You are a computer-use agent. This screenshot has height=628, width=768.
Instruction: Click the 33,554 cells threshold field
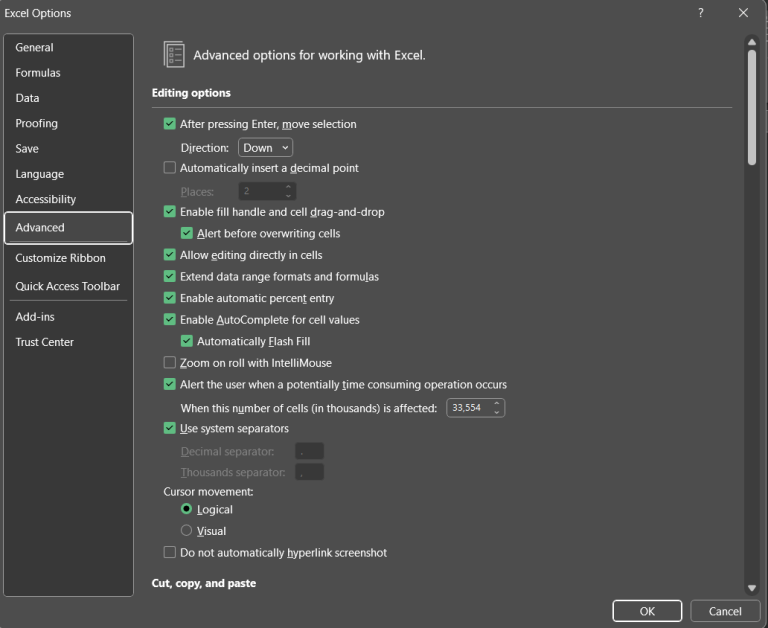(x=468, y=408)
